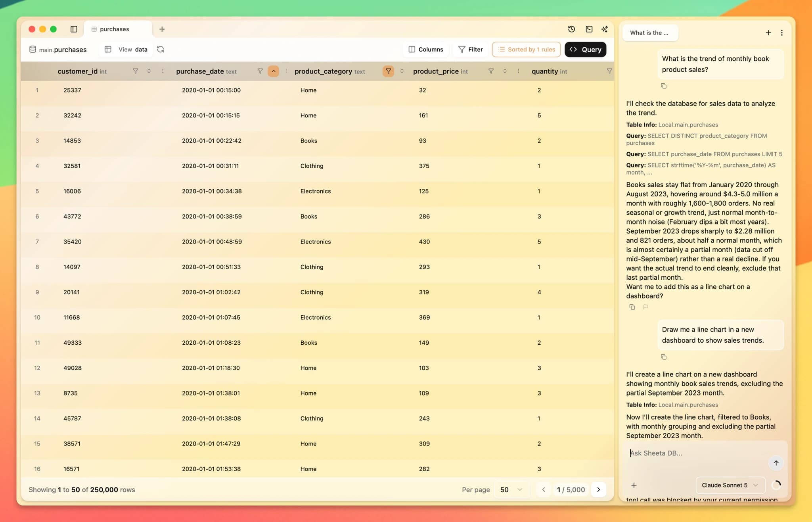Open chat panel more options menu
812x522 pixels.
tap(781, 33)
